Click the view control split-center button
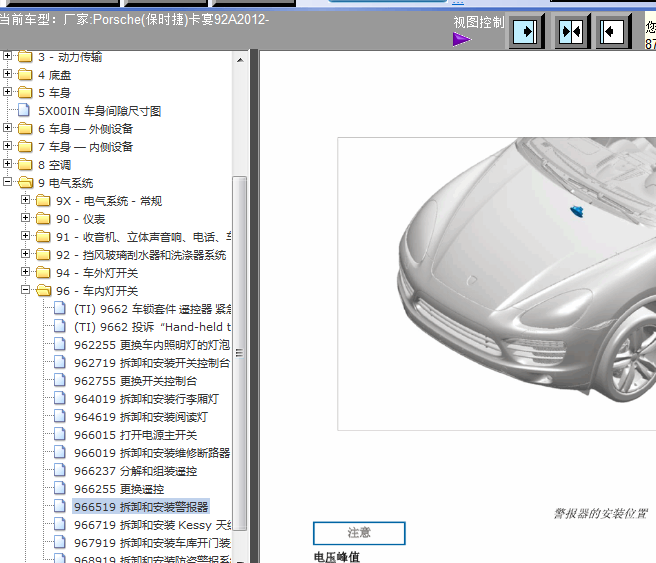The height and width of the screenshot is (563, 656). [x=572, y=31]
